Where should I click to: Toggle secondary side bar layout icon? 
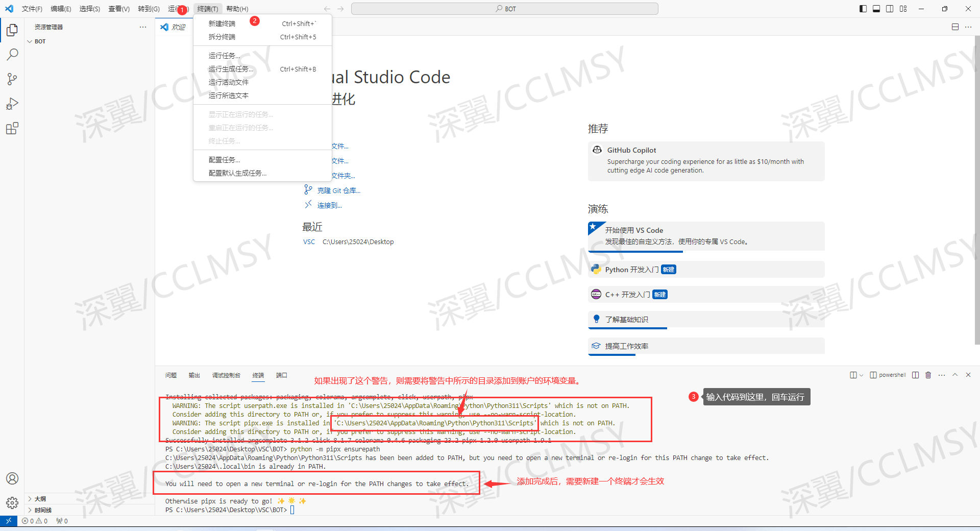click(x=890, y=9)
